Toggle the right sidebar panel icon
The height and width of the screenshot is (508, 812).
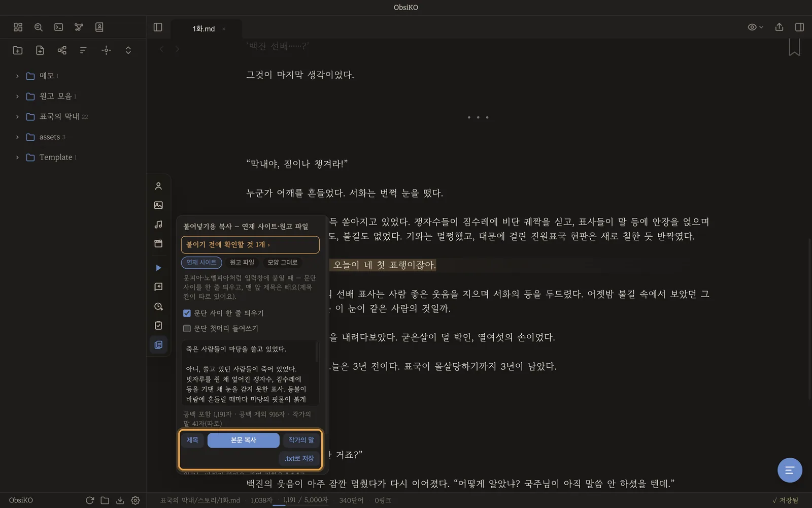pyautogui.click(x=799, y=27)
